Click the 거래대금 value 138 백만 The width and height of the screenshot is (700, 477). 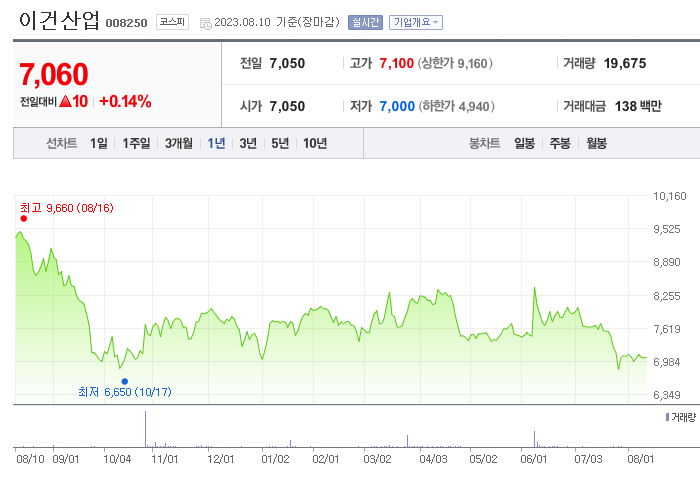pos(638,106)
